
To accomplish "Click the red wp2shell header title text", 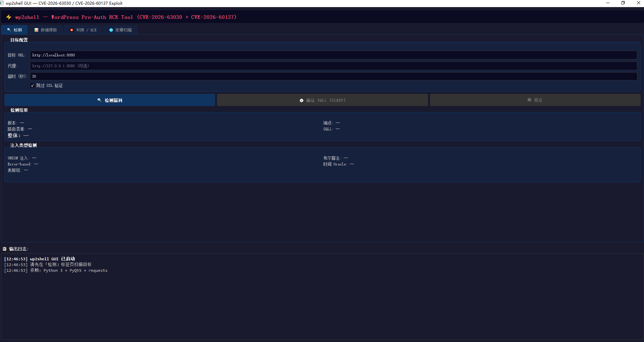I will point(126,17).
